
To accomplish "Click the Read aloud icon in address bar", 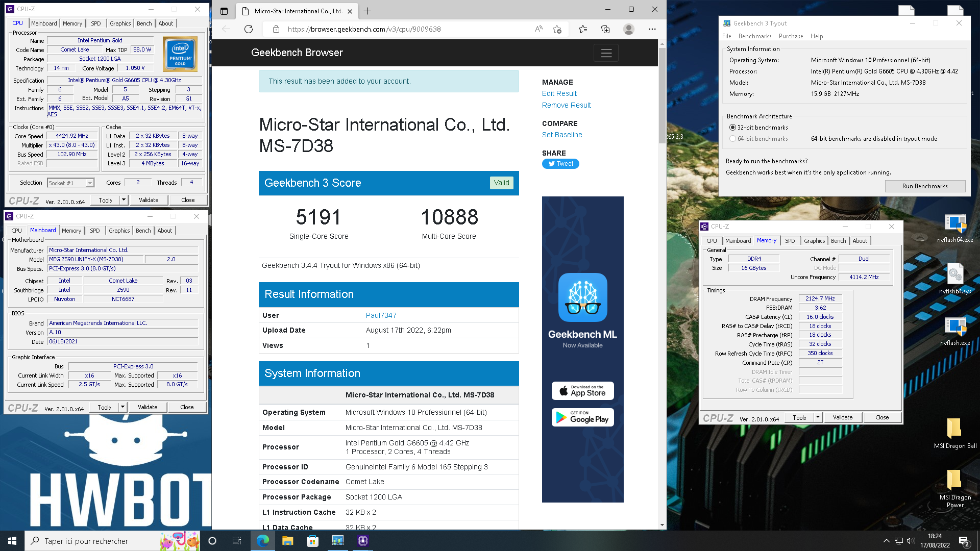I will pyautogui.click(x=538, y=29).
